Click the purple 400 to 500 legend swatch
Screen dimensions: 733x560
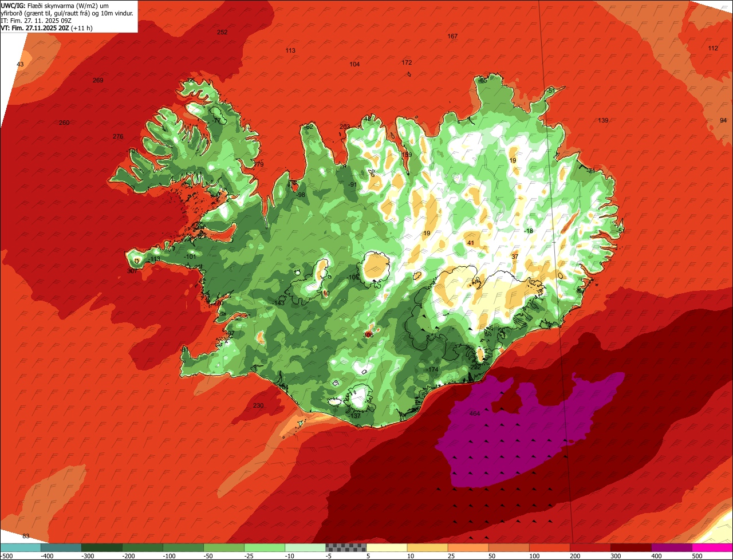(672, 547)
